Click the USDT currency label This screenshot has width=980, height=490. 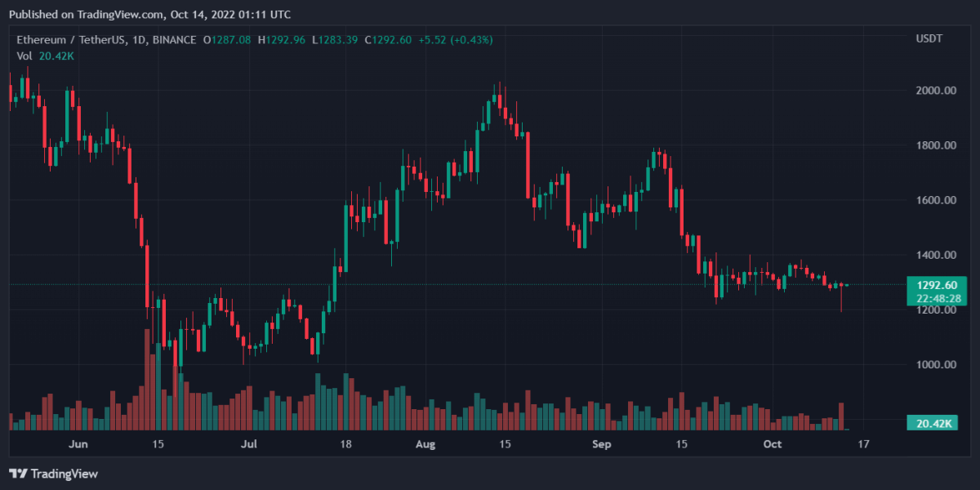(x=929, y=39)
